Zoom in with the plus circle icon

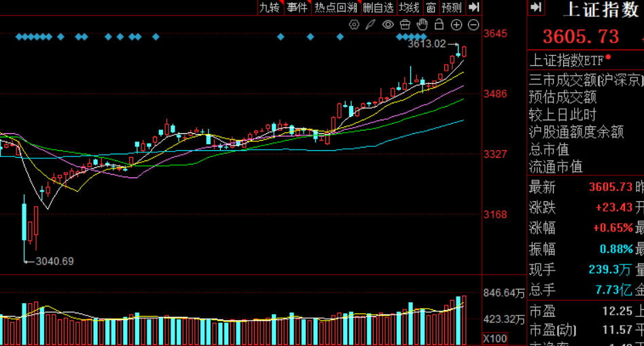pyautogui.click(x=457, y=24)
